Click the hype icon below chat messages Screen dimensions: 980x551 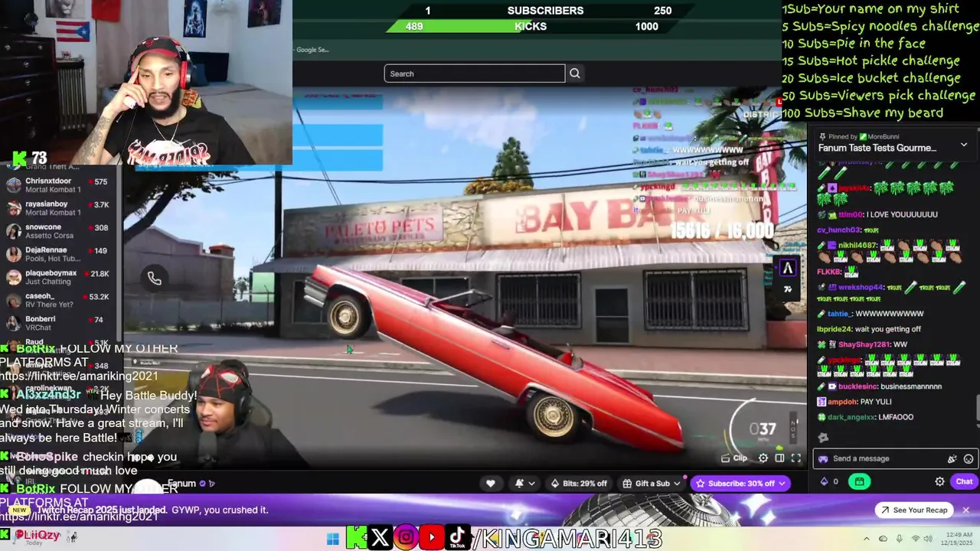tap(823, 438)
